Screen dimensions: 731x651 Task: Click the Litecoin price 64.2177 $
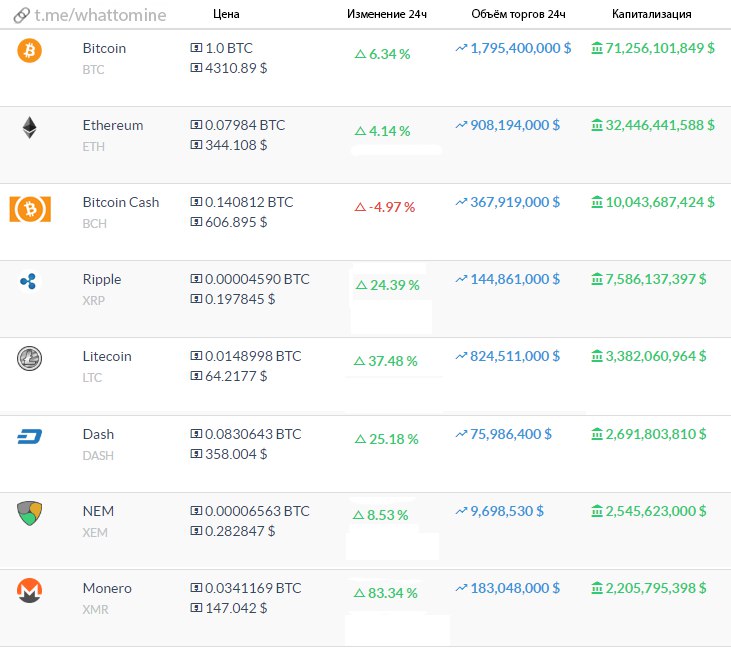236,376
